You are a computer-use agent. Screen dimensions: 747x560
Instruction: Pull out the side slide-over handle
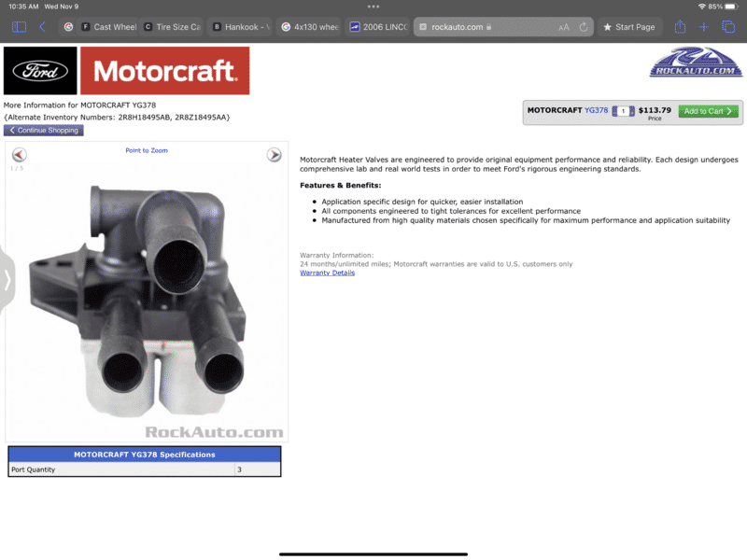(7, 279)
